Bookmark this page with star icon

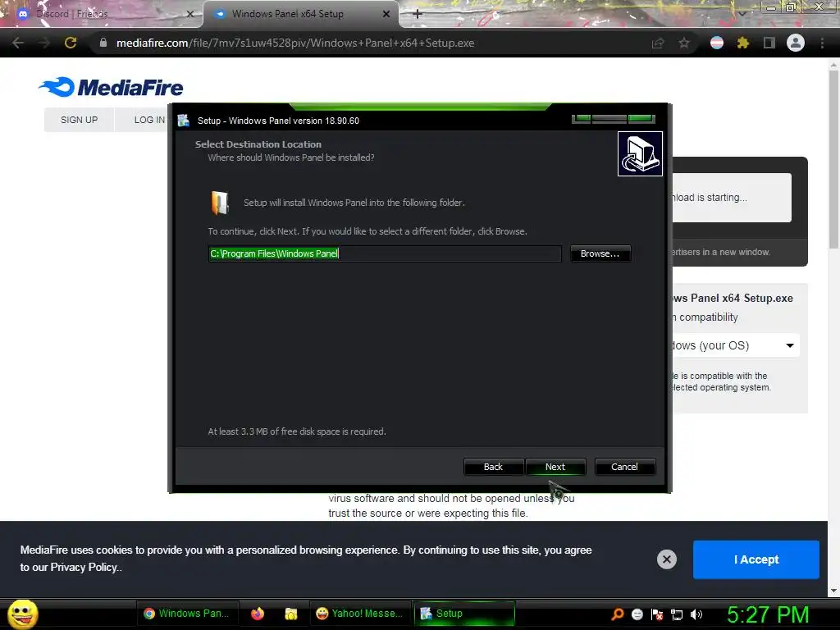tap(684, 43)
